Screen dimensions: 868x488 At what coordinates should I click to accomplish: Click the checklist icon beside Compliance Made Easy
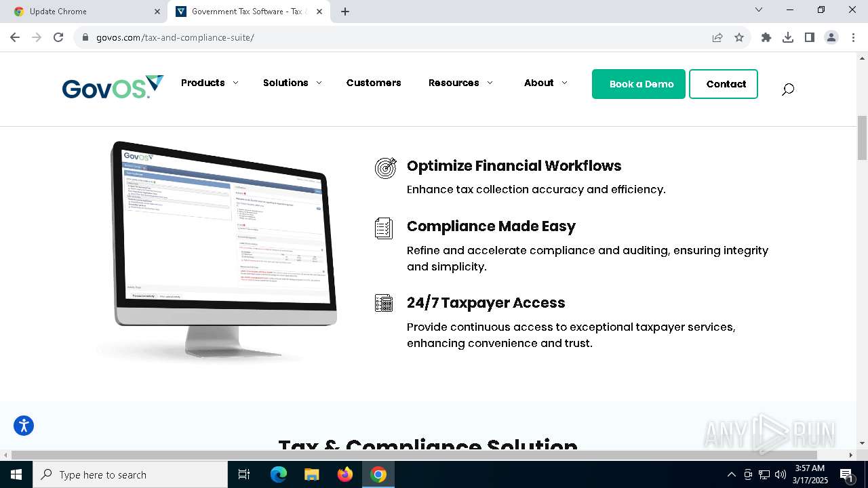click(x=384, y=228)
